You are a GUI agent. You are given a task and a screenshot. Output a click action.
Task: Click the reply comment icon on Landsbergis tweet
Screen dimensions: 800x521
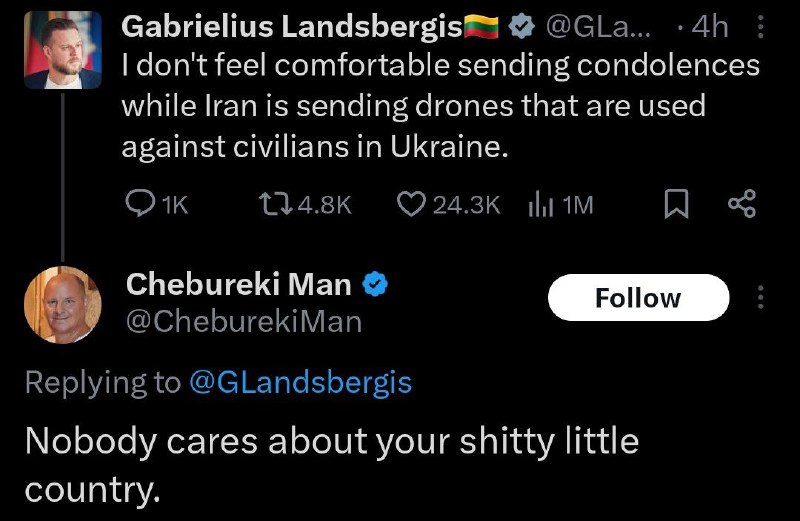coord(137,204)
